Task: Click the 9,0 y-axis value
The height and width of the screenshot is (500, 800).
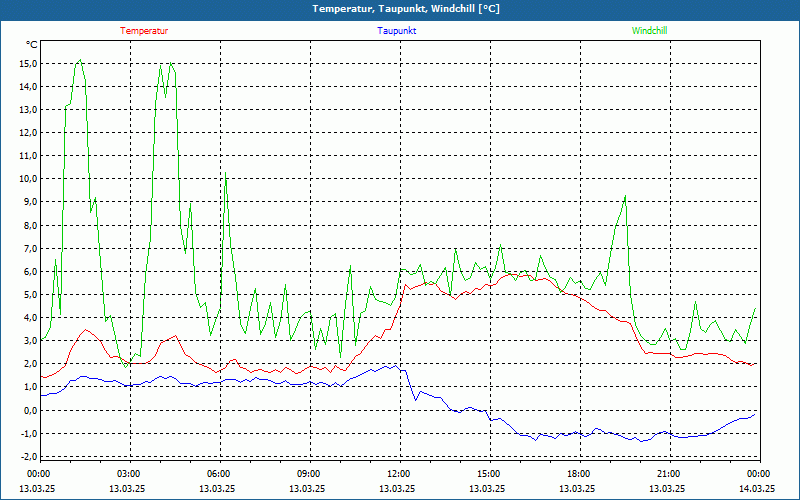Action: [30, 202]
